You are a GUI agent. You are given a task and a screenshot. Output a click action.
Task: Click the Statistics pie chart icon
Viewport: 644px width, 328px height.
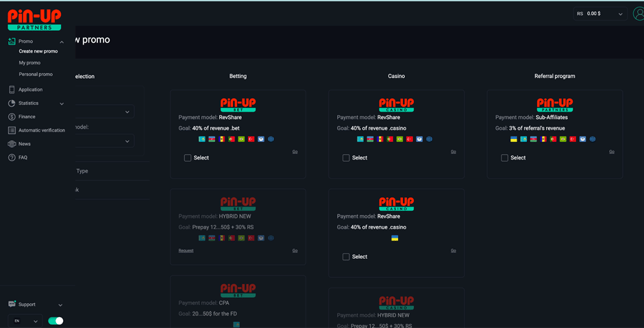12,103
